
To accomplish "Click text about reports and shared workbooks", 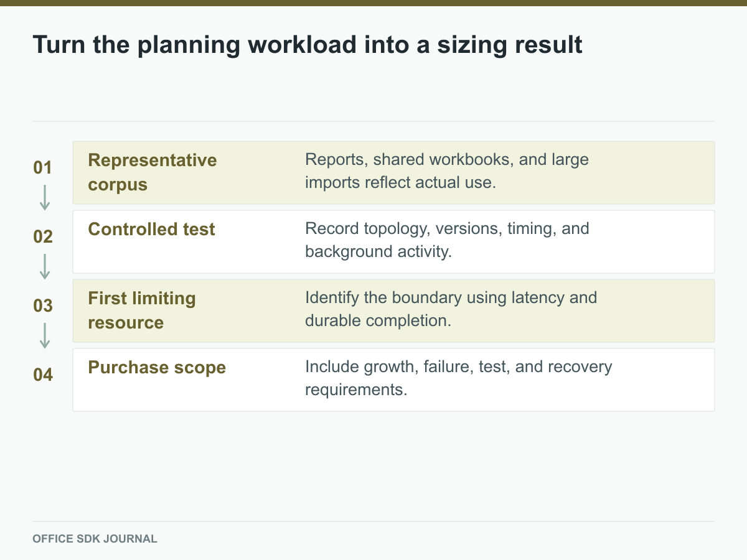I will 447,171.
